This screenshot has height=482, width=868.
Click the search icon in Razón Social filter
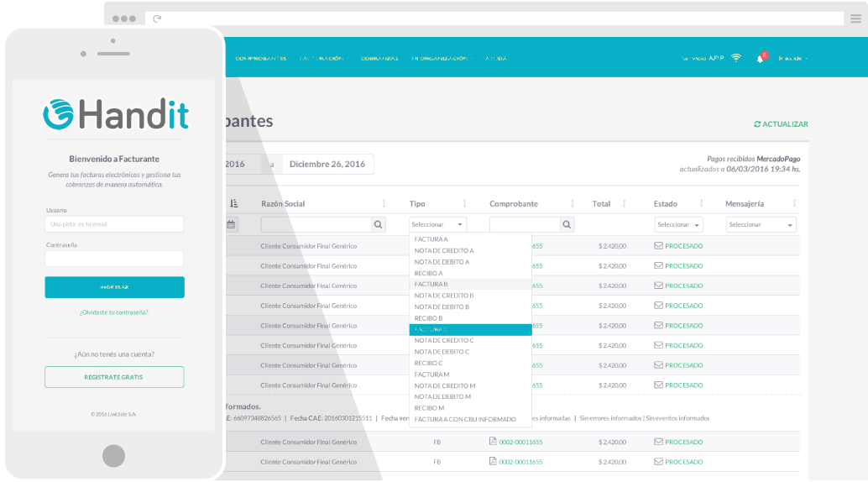coord(379,224)
